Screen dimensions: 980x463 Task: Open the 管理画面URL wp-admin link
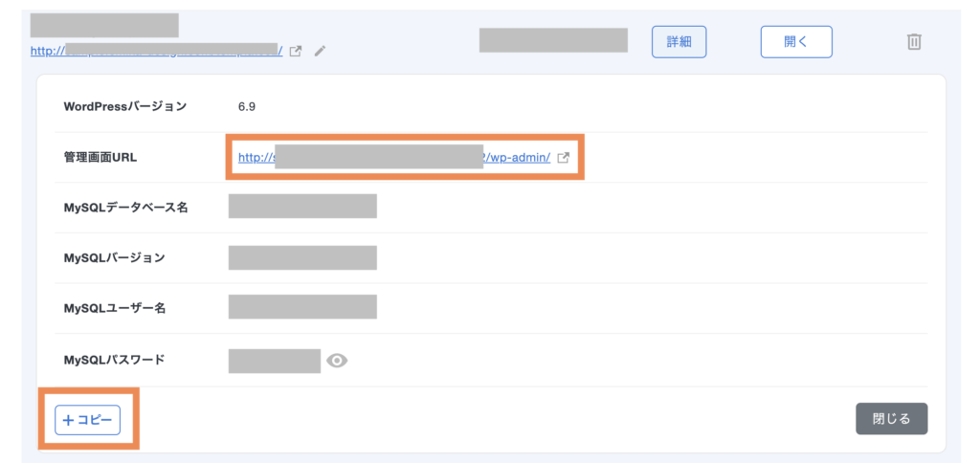tap(393, 158)
